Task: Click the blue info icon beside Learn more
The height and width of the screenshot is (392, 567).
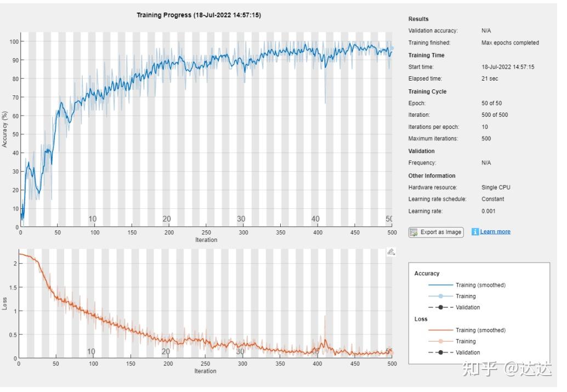Action: [x=475, y=232]
